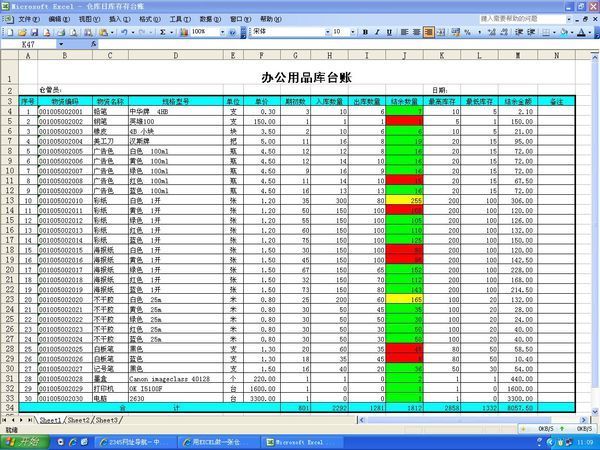Select column J header
600x450 pixels.
tap(404, 55)
